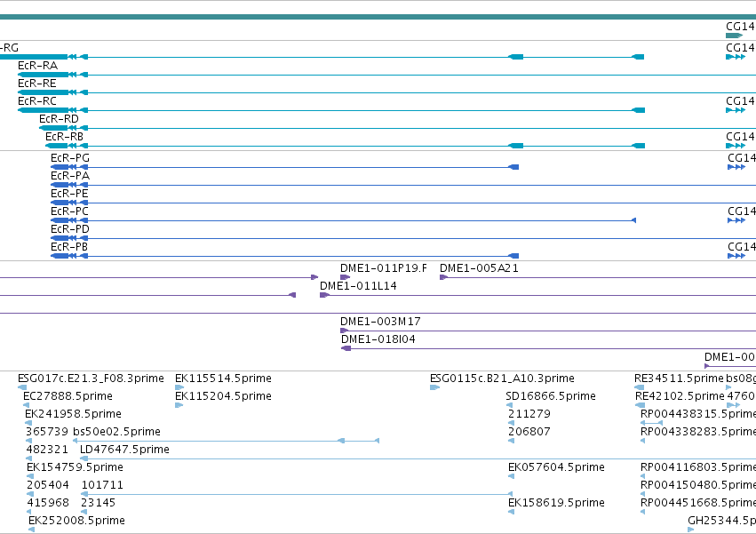Select the EcR-PC protein label

coord(69,211)
